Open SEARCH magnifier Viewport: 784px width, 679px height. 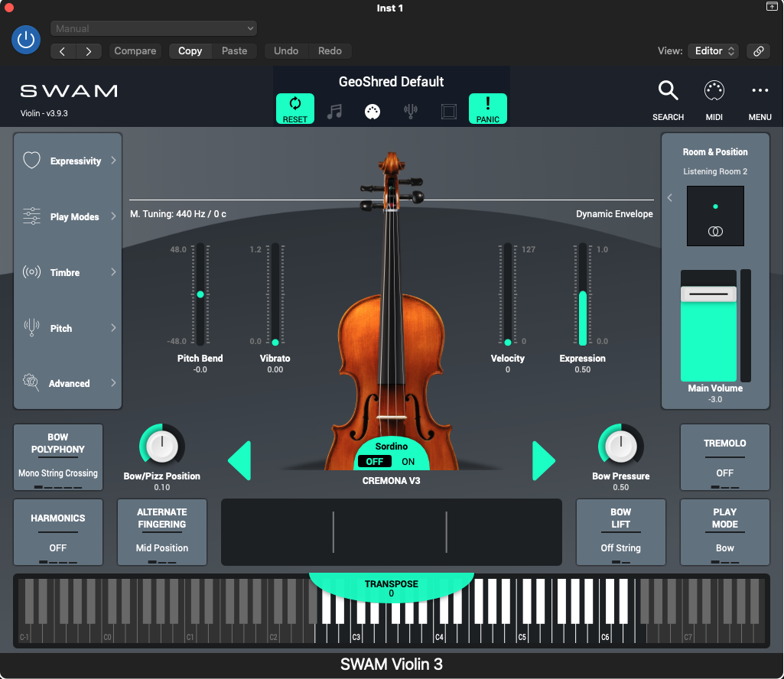point(668,100)
